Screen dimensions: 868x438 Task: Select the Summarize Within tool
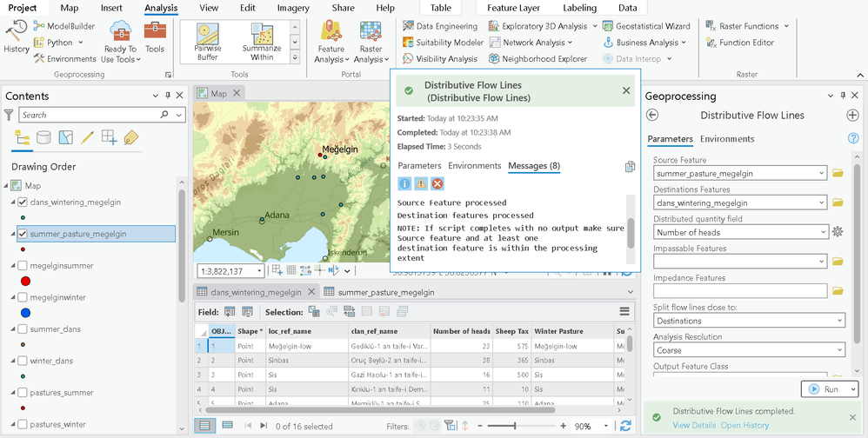[262, 42]
